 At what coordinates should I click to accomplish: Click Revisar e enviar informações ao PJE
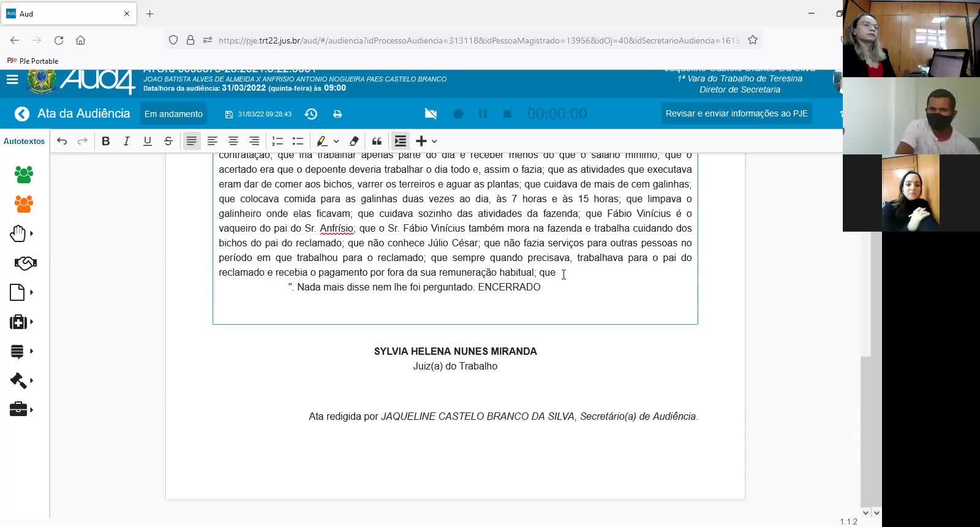[x=736, y=113]
